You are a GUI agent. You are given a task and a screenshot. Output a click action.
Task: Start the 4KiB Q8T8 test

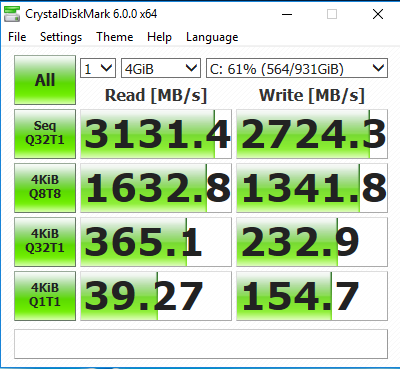(x=45, y=188)
